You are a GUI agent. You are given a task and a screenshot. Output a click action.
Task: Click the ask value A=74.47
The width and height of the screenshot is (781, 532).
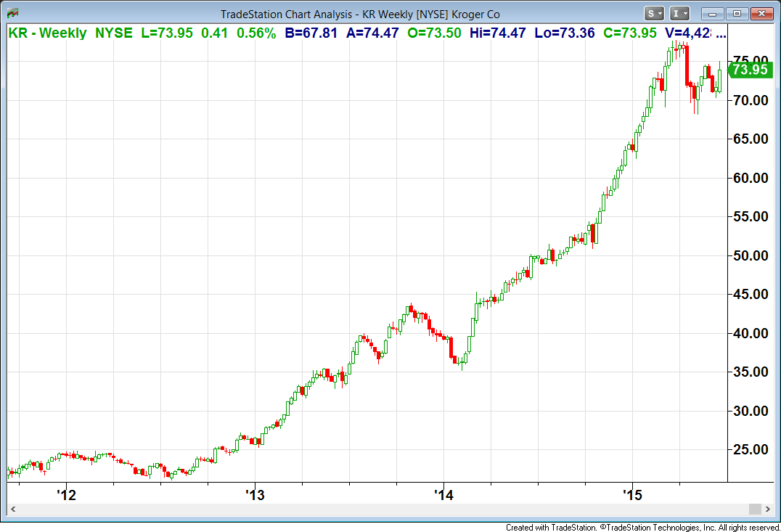coord(372,33)
